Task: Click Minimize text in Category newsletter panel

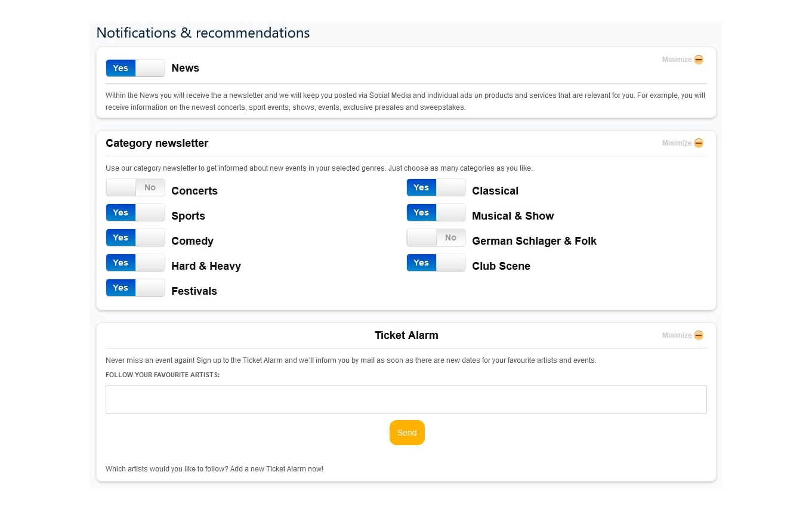Action: click(677, 143)
